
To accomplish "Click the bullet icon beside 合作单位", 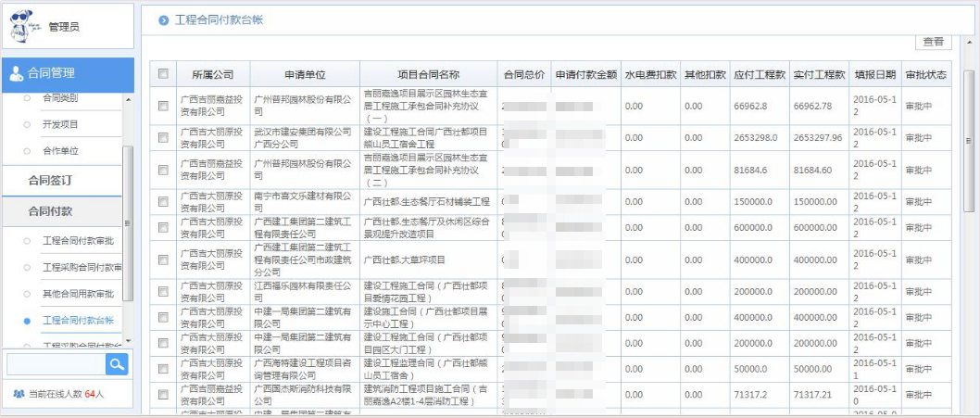I will (x=26, y=150).
